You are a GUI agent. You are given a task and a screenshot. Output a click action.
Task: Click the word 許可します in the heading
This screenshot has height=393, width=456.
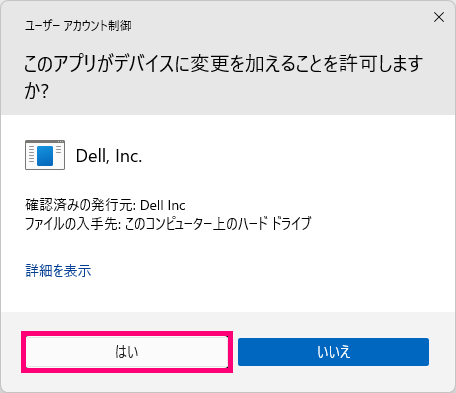point(381,64)
